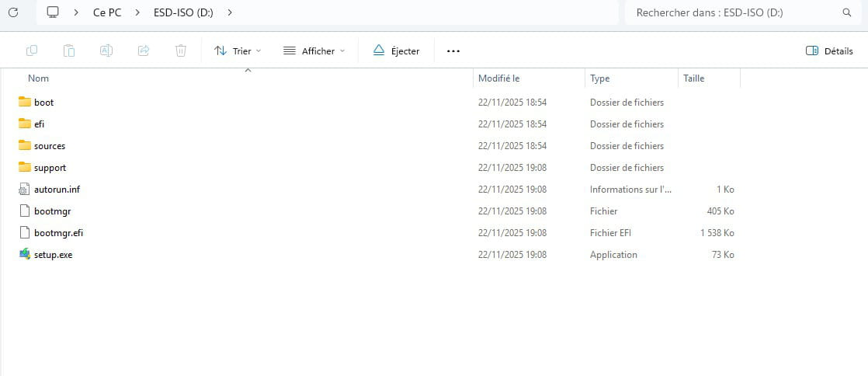Click the Rechercher dans ESD-ISO search field
868x376 pixels.
730,12
